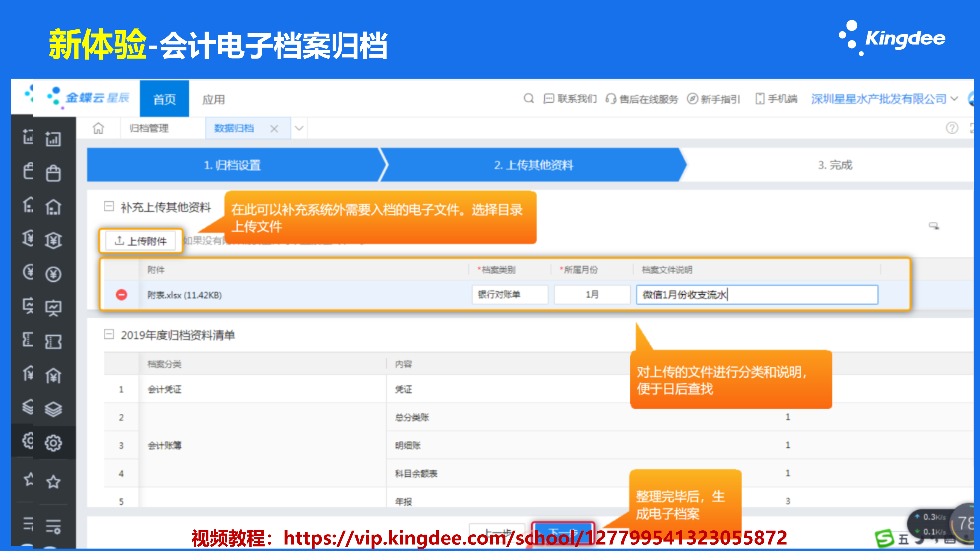980x551 pixels.
Task: Click the help question mark icon
Action: [952, 128]
